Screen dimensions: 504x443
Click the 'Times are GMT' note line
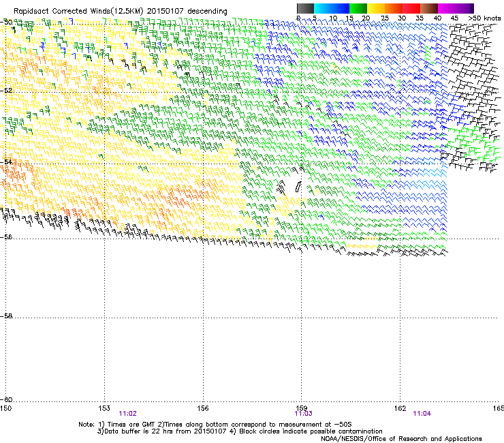tap(215, 425)
